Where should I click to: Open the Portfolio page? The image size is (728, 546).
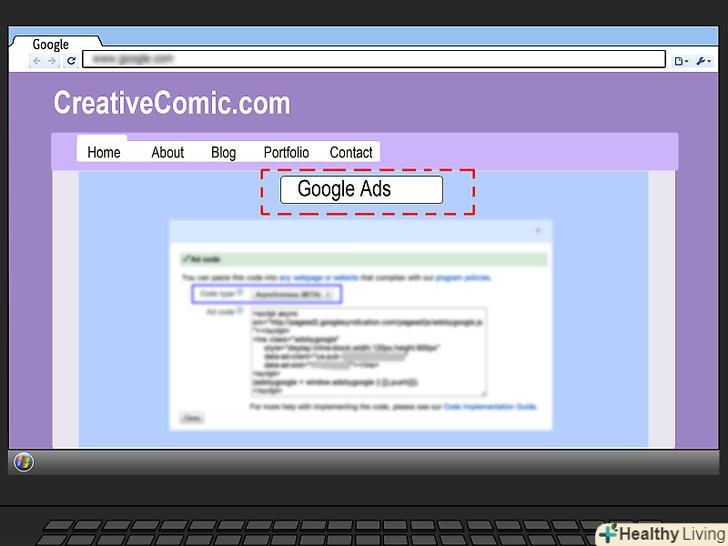pos(286,152)
